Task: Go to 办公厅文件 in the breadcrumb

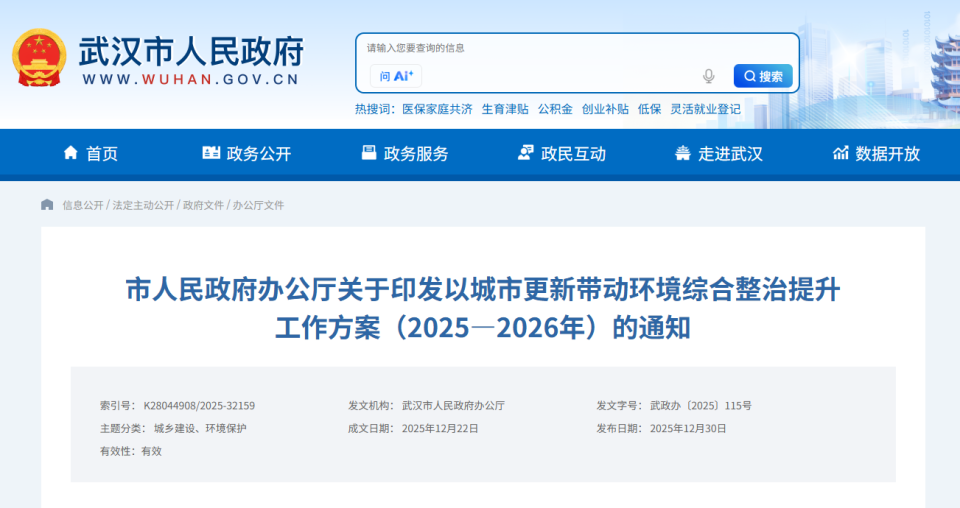Action: [x=258, y=205]
